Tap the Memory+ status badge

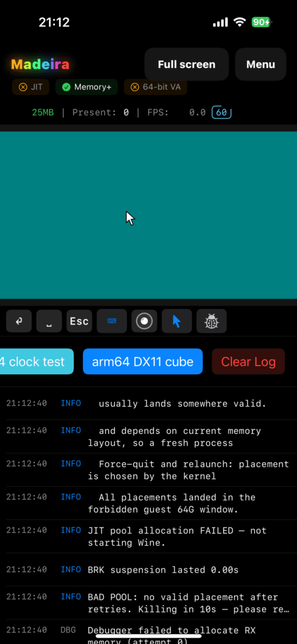pos(87,87)
